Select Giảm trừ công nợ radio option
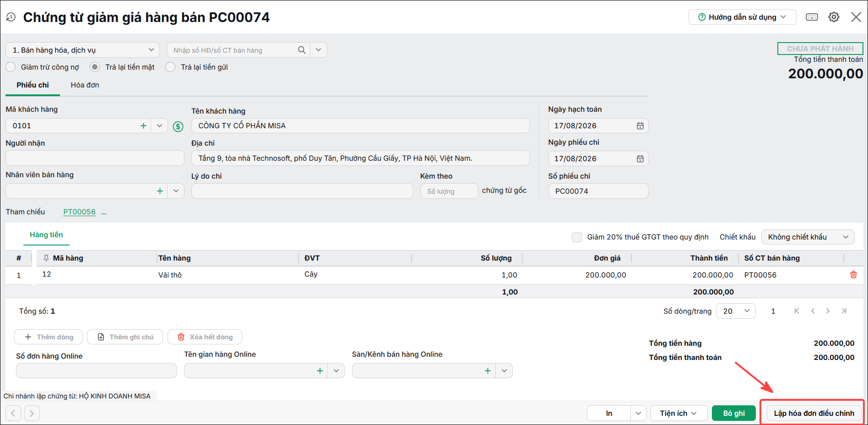 [11, 67]
